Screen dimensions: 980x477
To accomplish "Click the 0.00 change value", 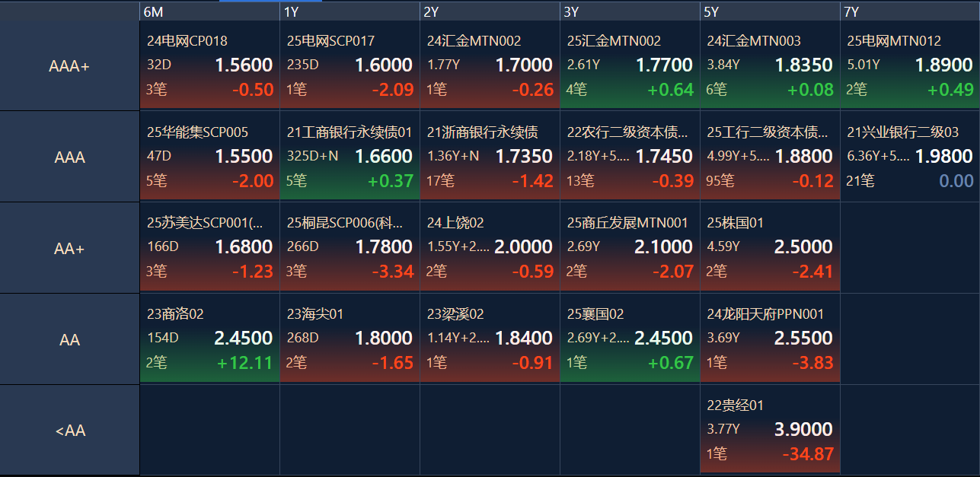I will click(956, 181).
